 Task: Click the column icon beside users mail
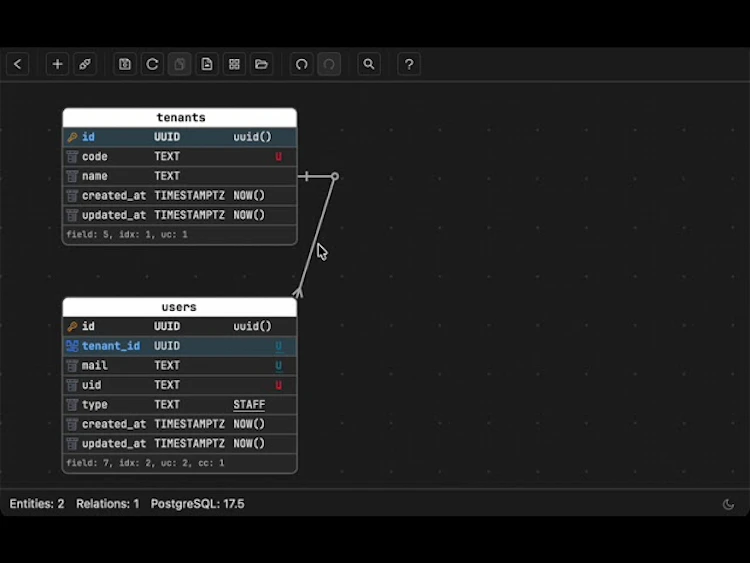point(72,365)
